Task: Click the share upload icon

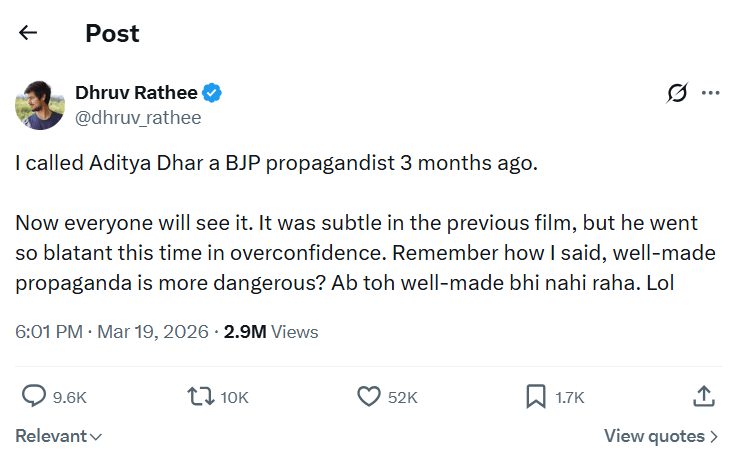Action: click(x=704, y=397)
